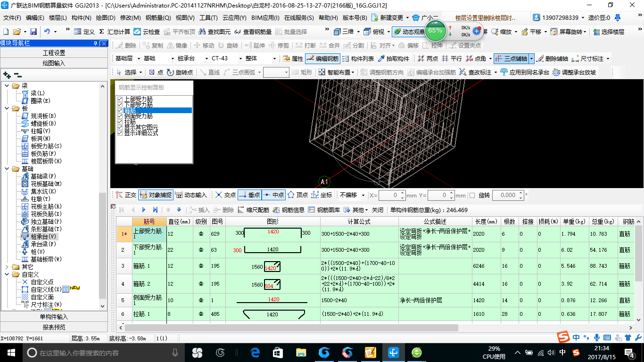Toggle 中点 midpoint snap
The height and width of the screenshot is (362, 644).
(273, 195)
